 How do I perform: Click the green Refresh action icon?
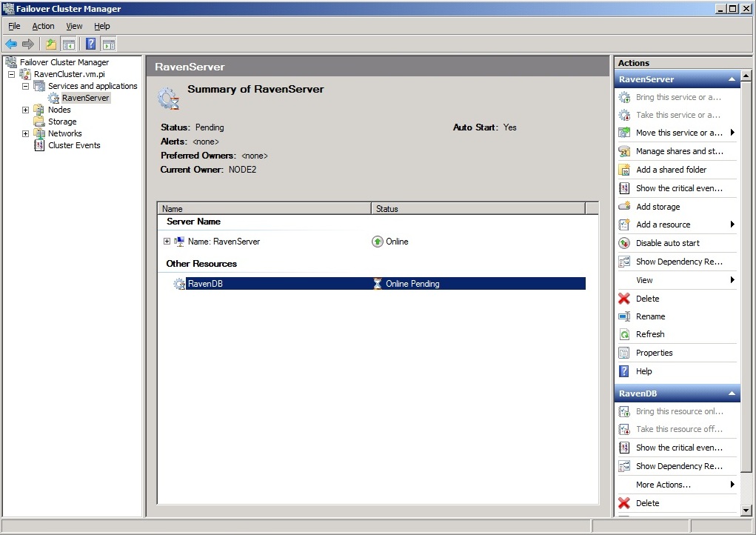pyautogui.click(x=624, y=334)
